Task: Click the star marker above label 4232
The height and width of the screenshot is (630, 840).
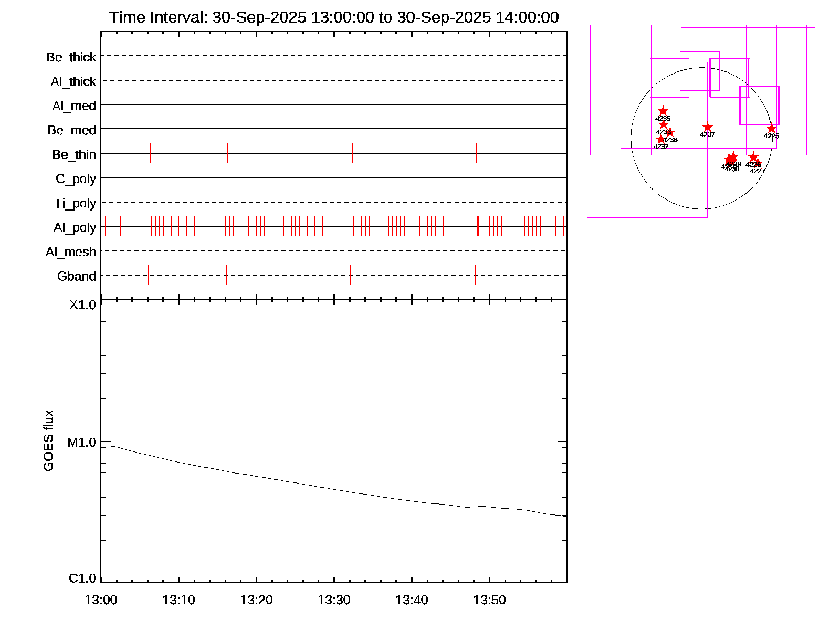Action: pos(660,139)
